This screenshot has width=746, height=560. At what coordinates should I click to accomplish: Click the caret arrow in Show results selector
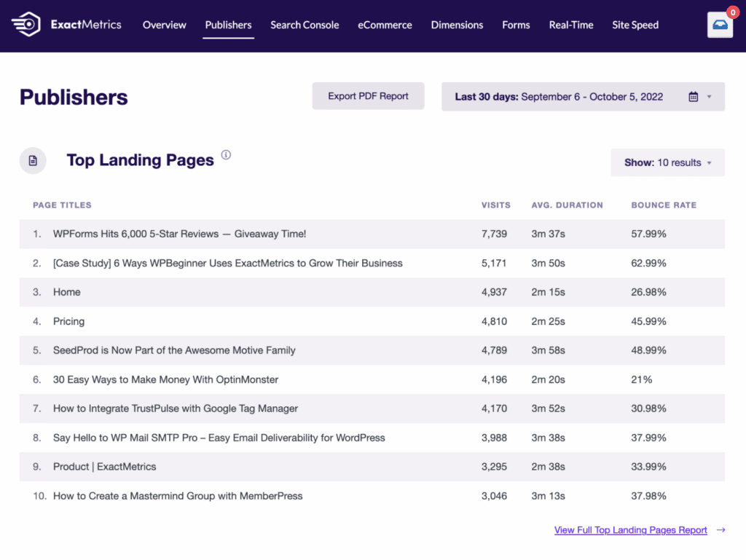[x=709, y=162]
